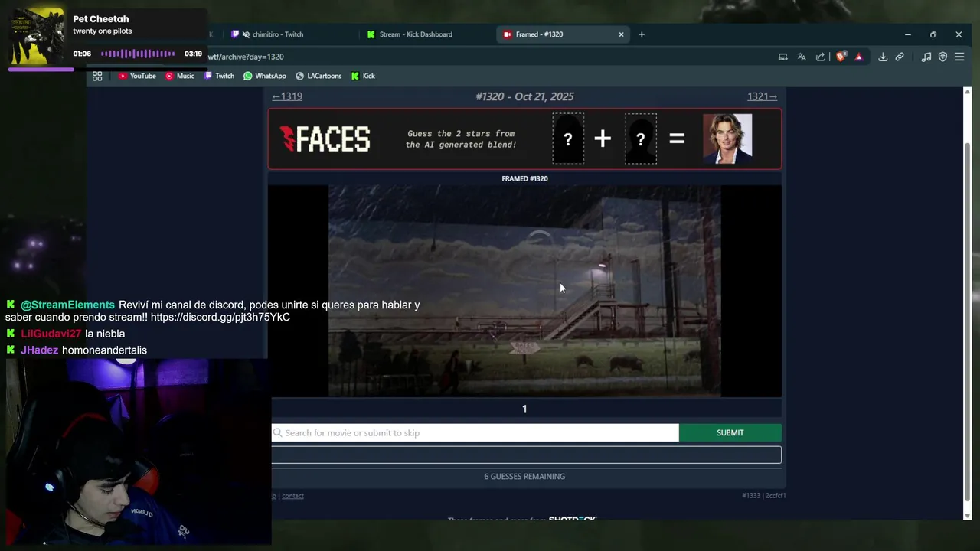
Task: Open the Brave Rewards triangle icon
Action: 859,57
